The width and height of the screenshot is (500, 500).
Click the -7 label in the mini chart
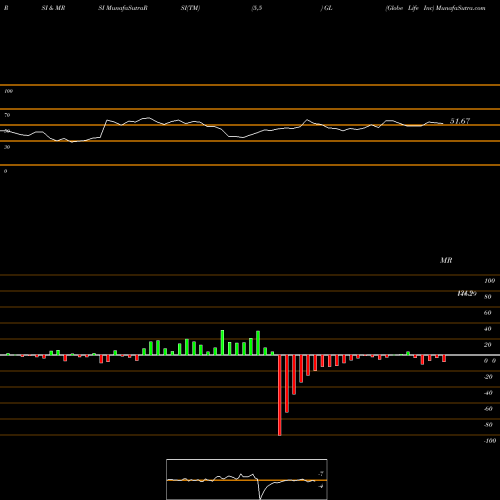(321, 473)
